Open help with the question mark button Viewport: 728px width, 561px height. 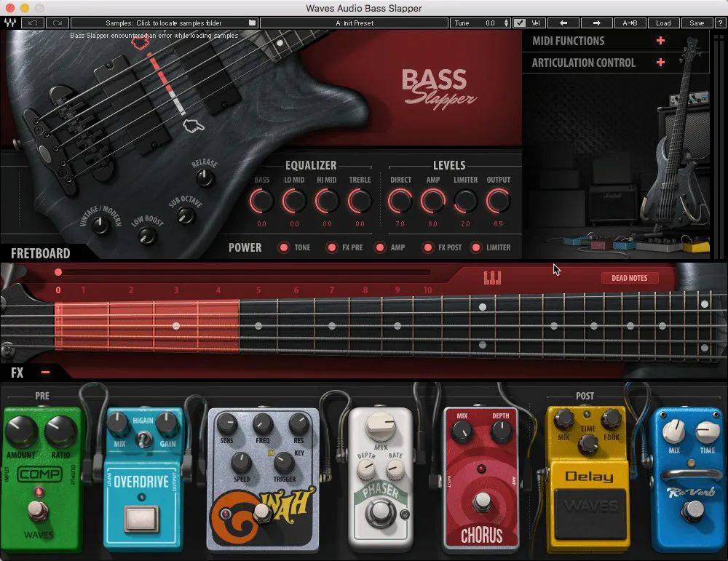719,23
